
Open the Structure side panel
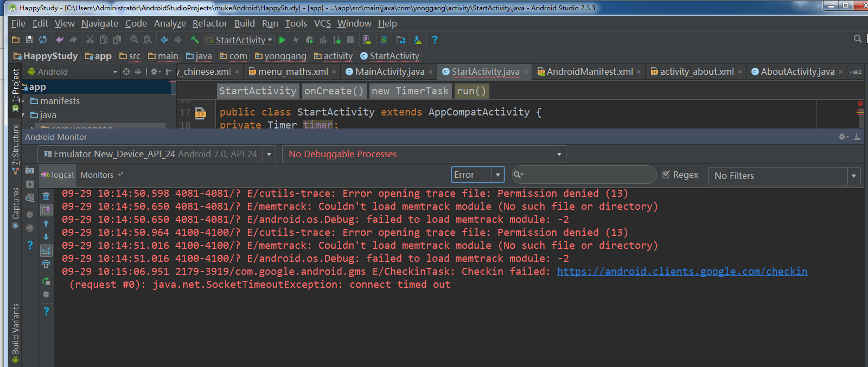(x=15, y=149)
